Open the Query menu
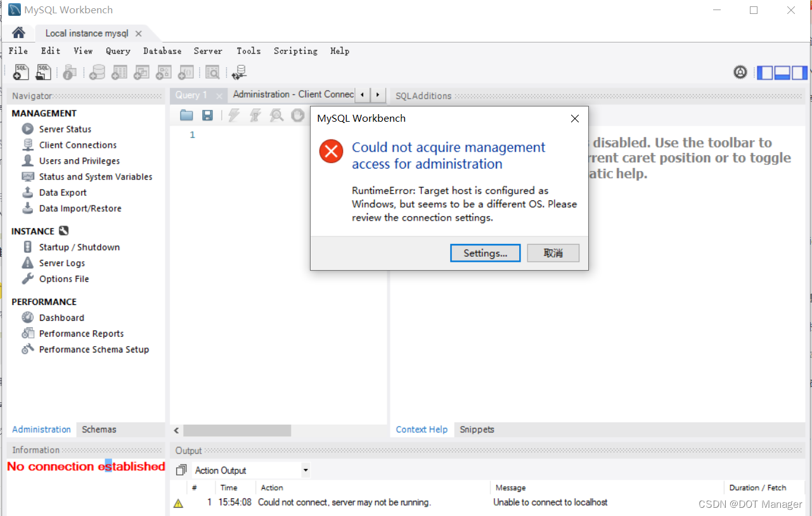The height and width of the screenshot is (516, 812). pyautogui.click(x=118, y=51)
